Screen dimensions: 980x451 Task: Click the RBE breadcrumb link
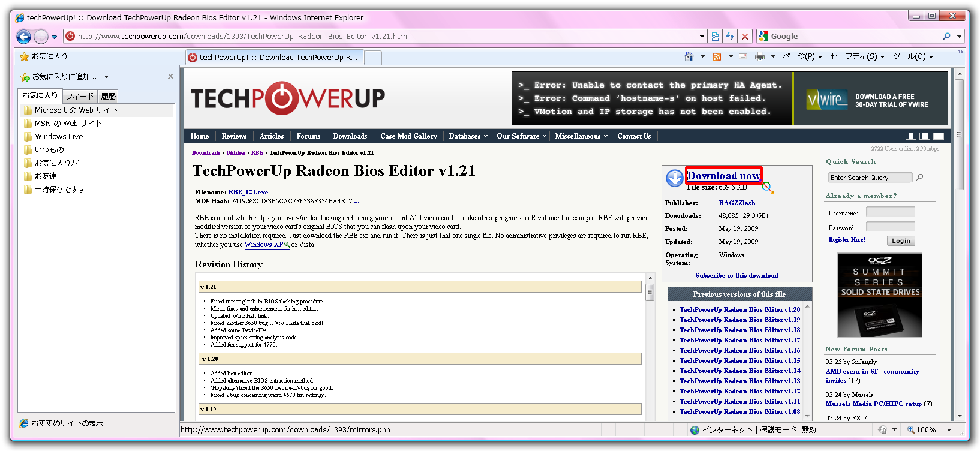point(257,153)
